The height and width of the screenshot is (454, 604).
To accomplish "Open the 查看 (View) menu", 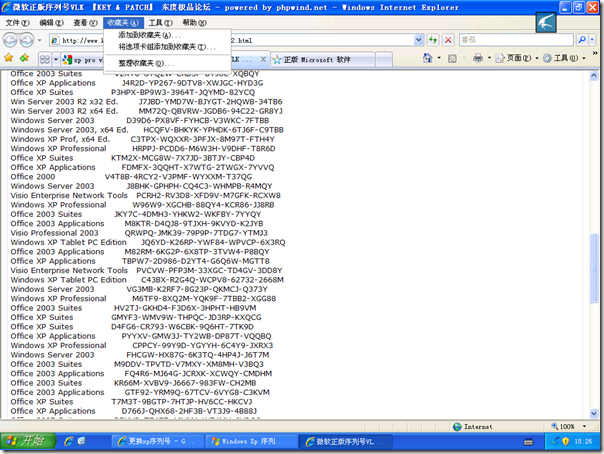I will click(85, 23).
